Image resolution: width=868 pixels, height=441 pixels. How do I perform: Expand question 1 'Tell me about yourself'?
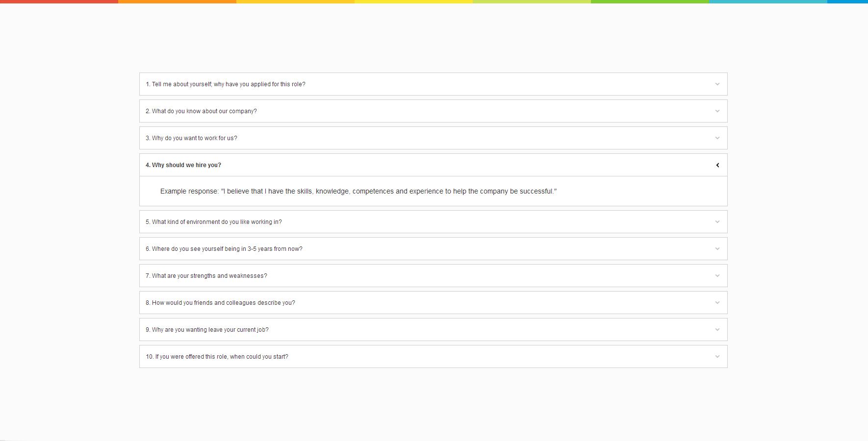click(433, 84)
